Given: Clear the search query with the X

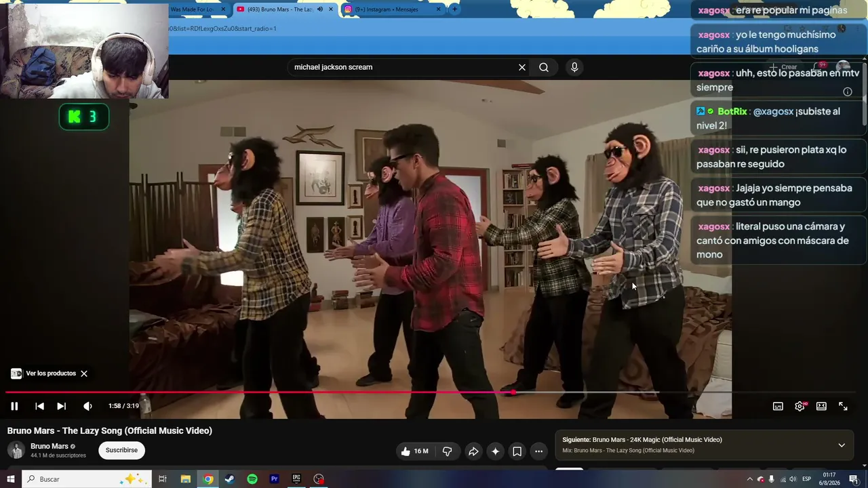Looking at the screenshot, I should pos(522,67).
